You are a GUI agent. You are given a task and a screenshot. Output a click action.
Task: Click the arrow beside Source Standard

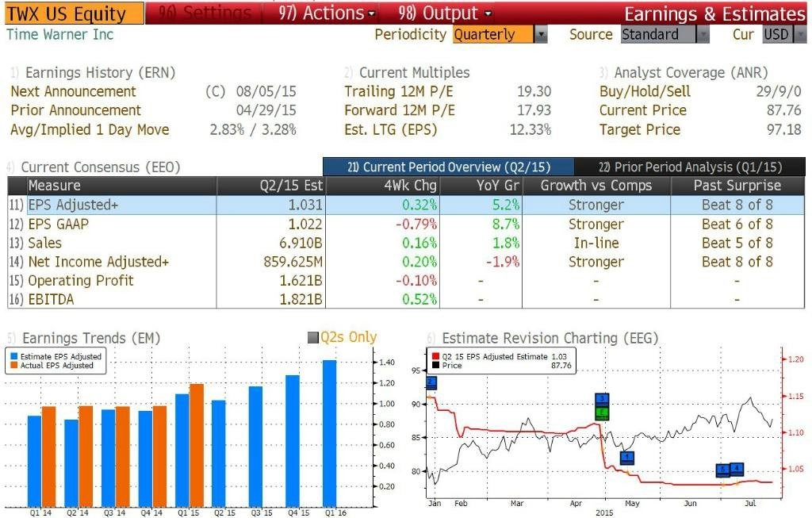click(x=703, y=35)
